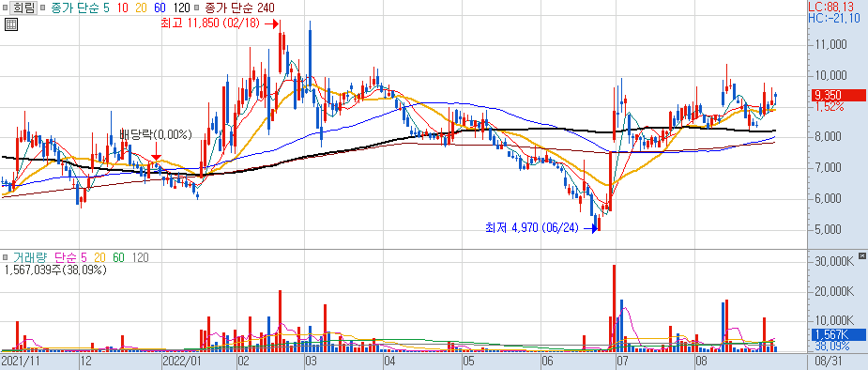This screenshot has height=370, width=868.
Task: Click the 1,52% change value
Action: pos(829,106)
